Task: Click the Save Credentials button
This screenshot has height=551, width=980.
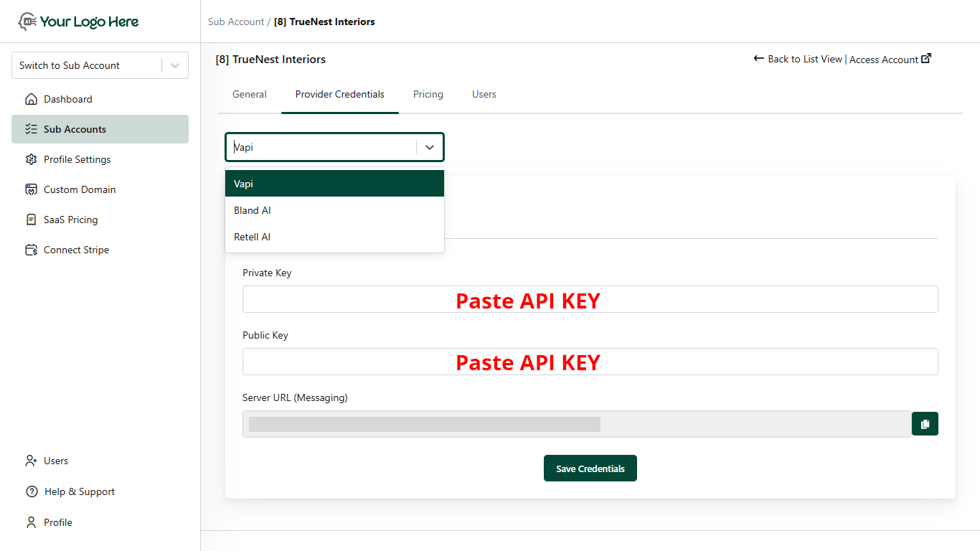Action: 590,468
